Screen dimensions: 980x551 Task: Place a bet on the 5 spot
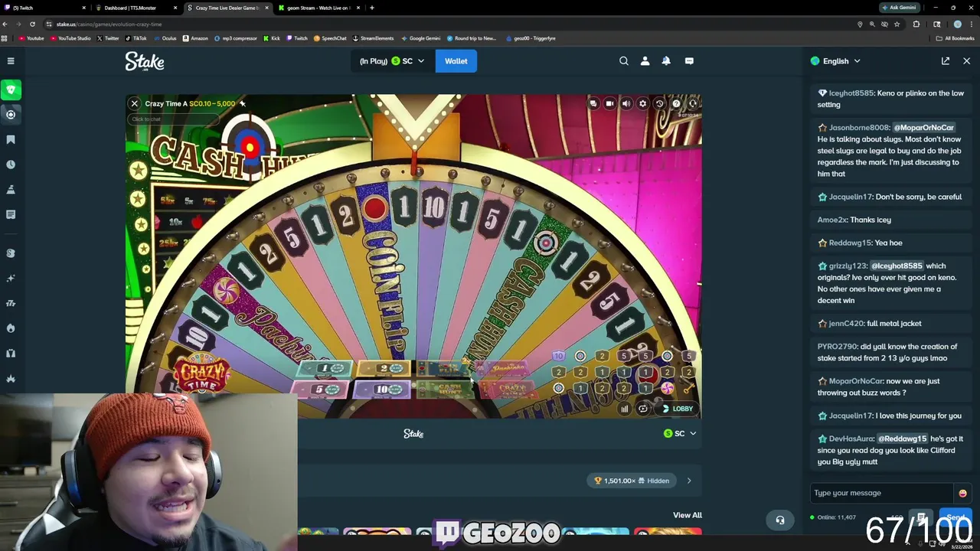point(322,390)
